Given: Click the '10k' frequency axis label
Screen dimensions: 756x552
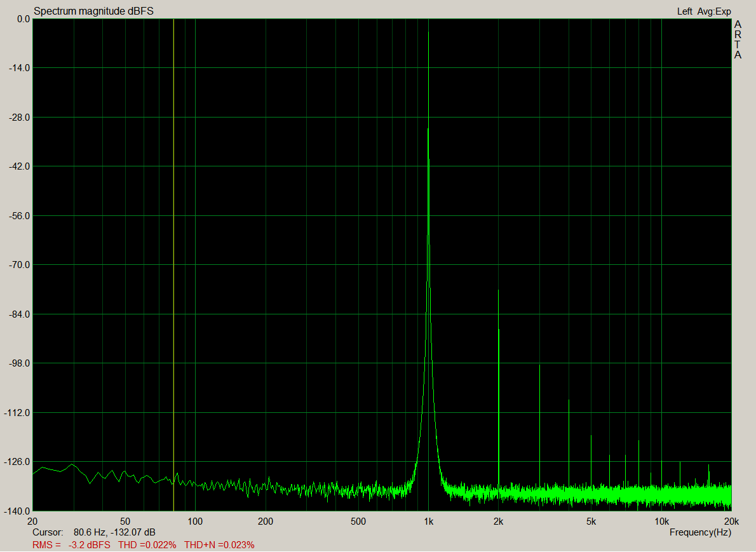Looking at the screenshot, I should pos(661,521).
